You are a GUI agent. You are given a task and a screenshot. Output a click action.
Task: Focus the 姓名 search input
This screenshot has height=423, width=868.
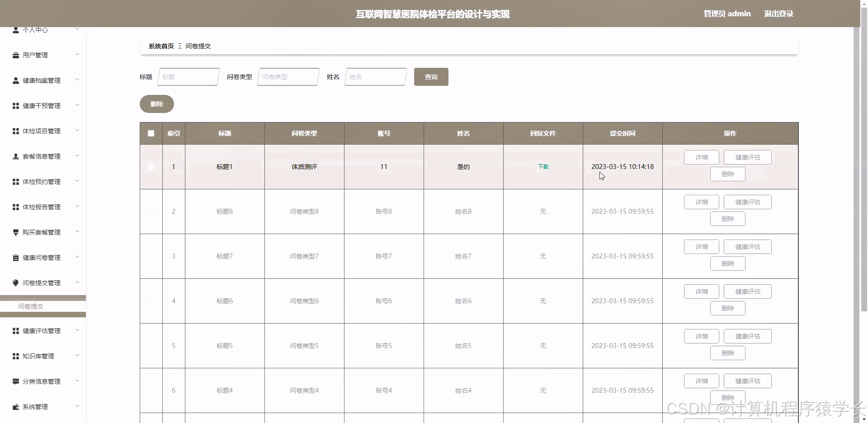click(376, 77)
